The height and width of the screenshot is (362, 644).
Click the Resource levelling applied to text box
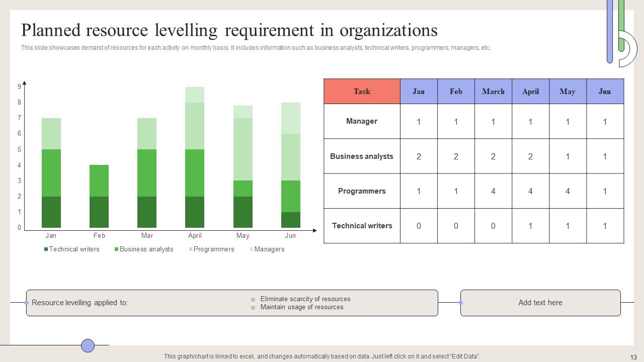(80, 303)
